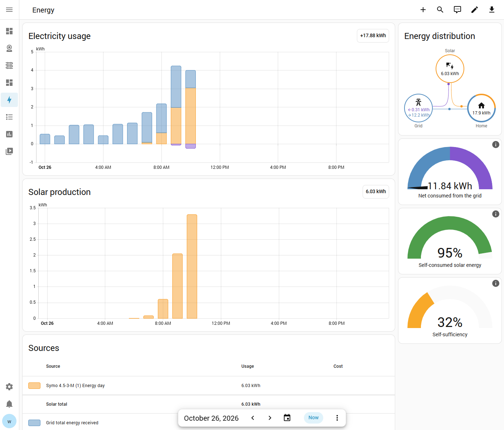Select the Energy lightning bolt sidebar icon
This screenshot has height=430, width=504.
(9, 100)
